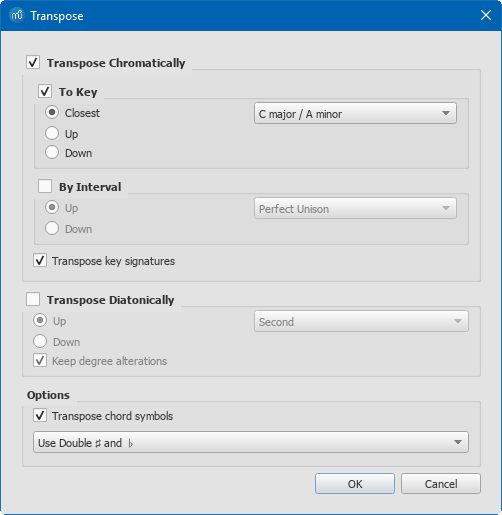Viewport: 502px width, 515px height.
Task: Select Up radio under Transpose Diatonically
Action: tap(40, 320)
